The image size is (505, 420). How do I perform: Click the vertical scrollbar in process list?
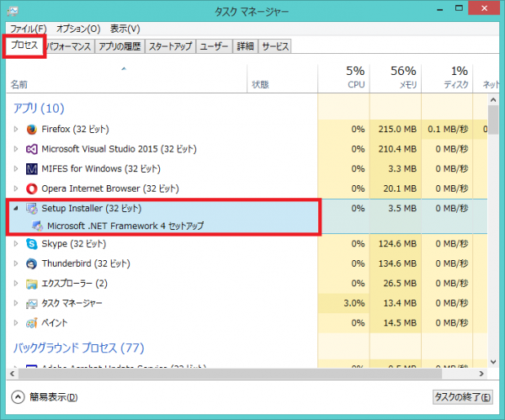point(493,236)
